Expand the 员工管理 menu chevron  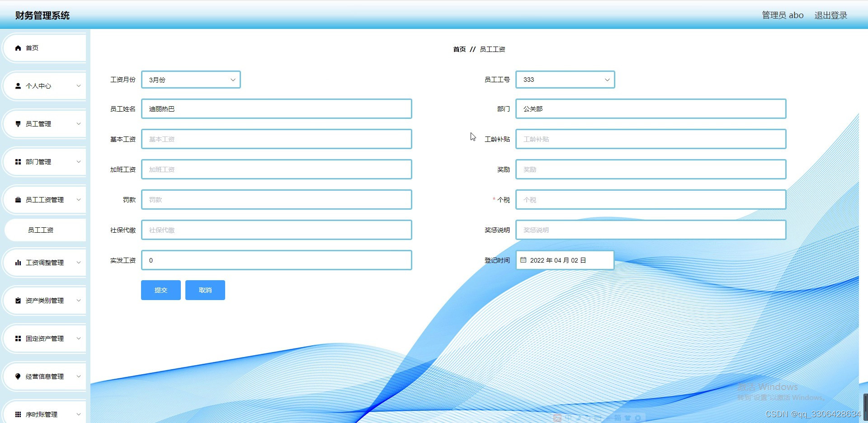[79, 124]
